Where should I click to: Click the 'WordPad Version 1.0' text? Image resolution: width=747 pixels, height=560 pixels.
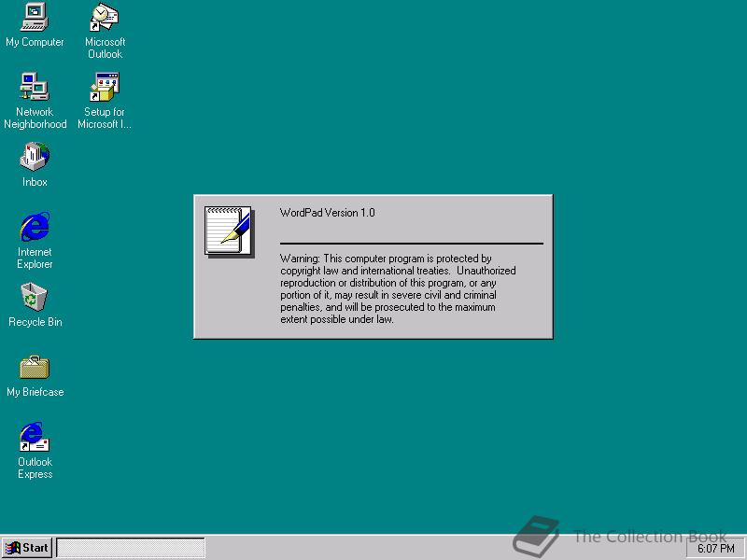click(x=328, y=213)
